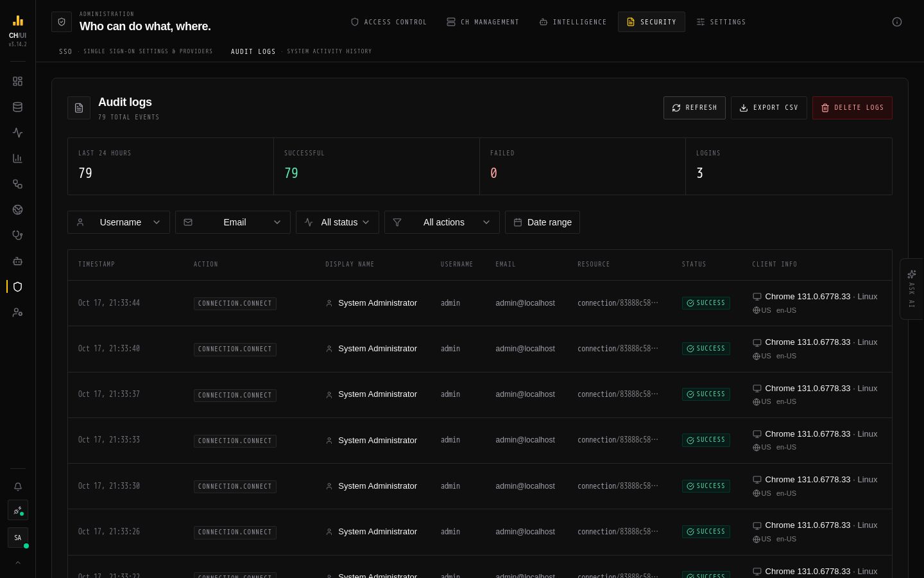Open the user settings sidebar icon

coord(17,313)
